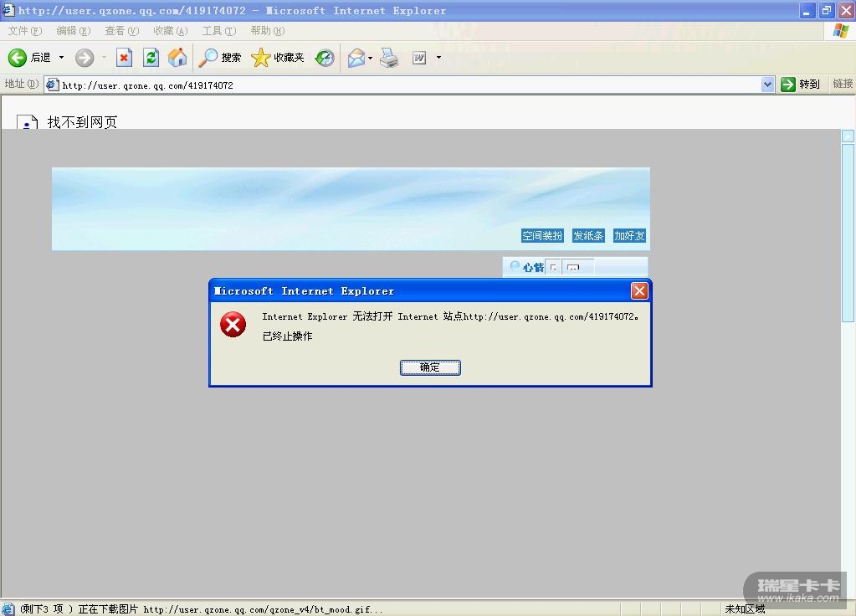
Task: Click the 找不到网页 heading text
Action: (83, 122)
